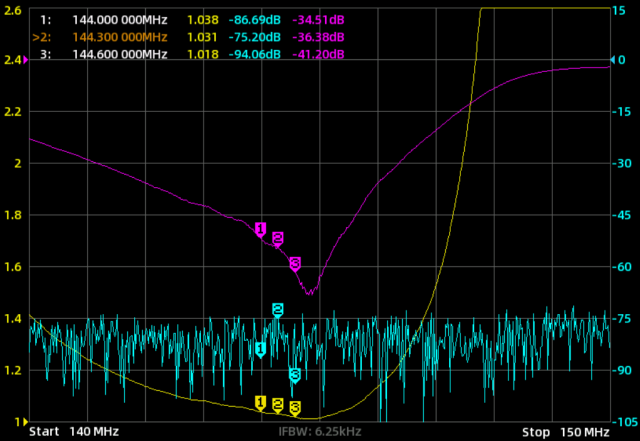This screenshot has height=441, width=640.
Task: Select the '3:' marker row label
Action: pyautogui.click(x=45, y=54)
